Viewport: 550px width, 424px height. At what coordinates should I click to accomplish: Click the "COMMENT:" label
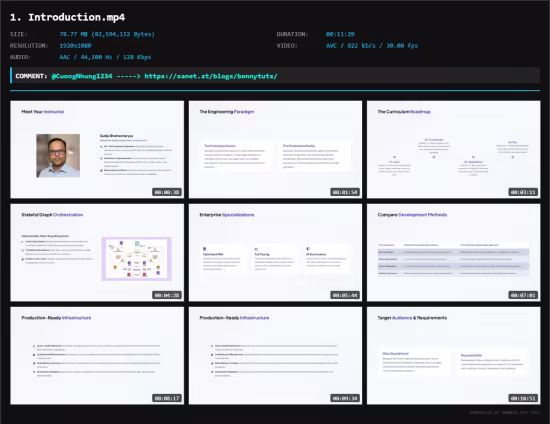coord(31,76)
